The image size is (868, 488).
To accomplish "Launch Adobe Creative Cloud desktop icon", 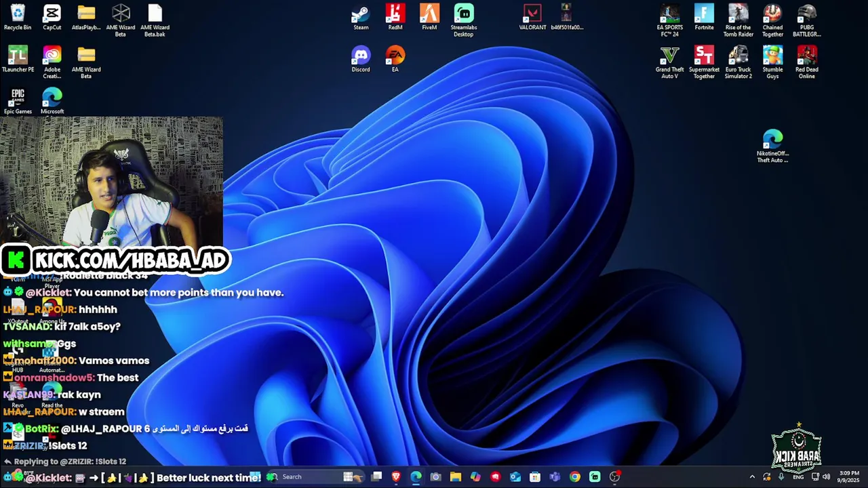I will click(x=52, y=62).
